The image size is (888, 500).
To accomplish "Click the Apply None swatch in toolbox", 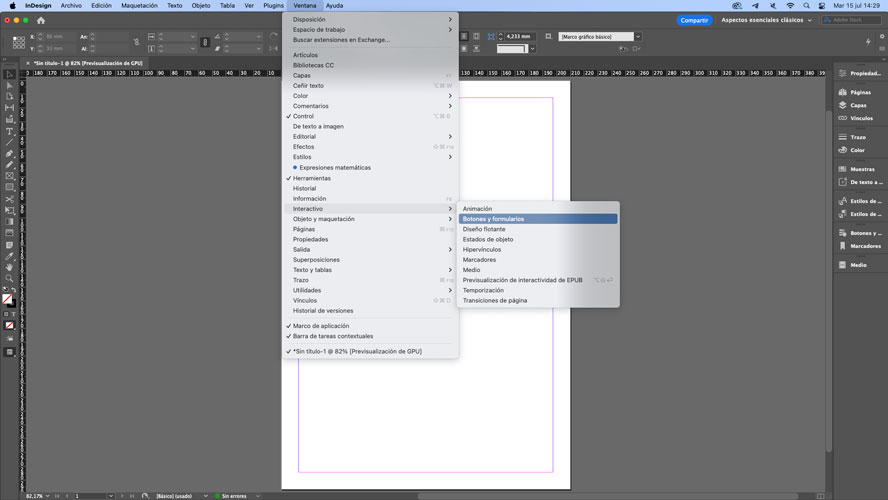I will [x=9, y=326].
